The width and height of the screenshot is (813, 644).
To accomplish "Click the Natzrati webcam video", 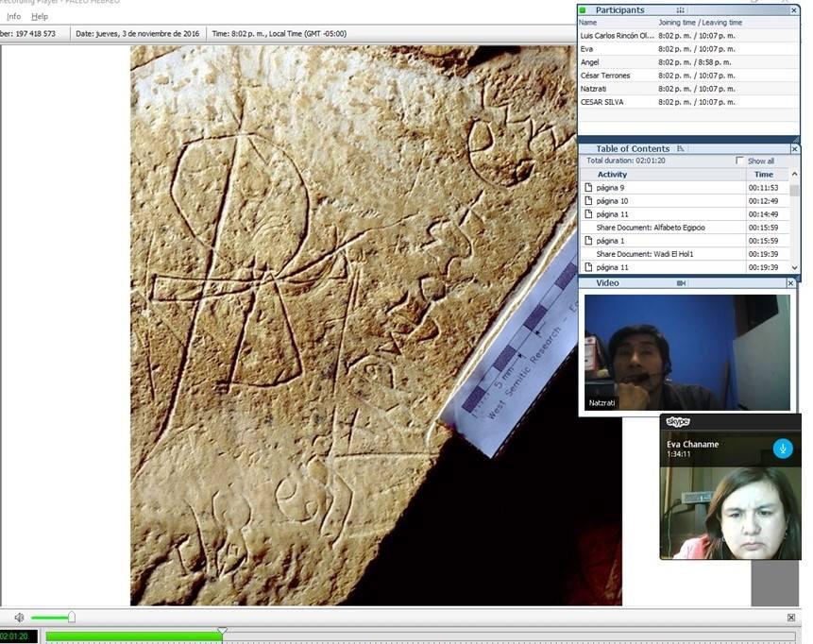I will point(687,352).
